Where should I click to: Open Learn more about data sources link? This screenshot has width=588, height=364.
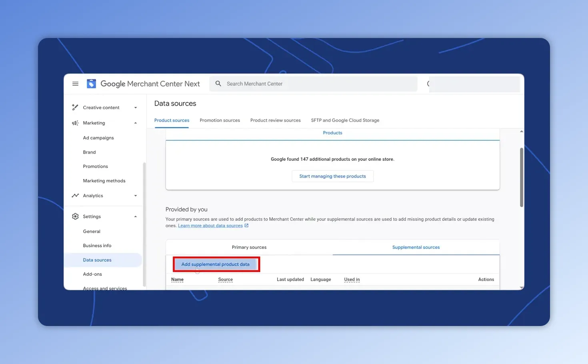point(210,226)
